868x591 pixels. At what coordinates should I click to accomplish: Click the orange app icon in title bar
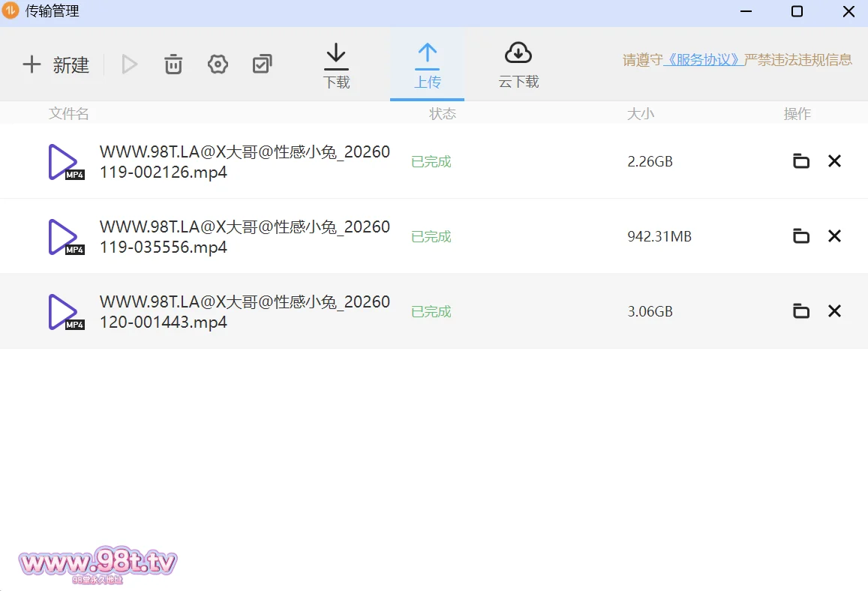tap(11, 11)
